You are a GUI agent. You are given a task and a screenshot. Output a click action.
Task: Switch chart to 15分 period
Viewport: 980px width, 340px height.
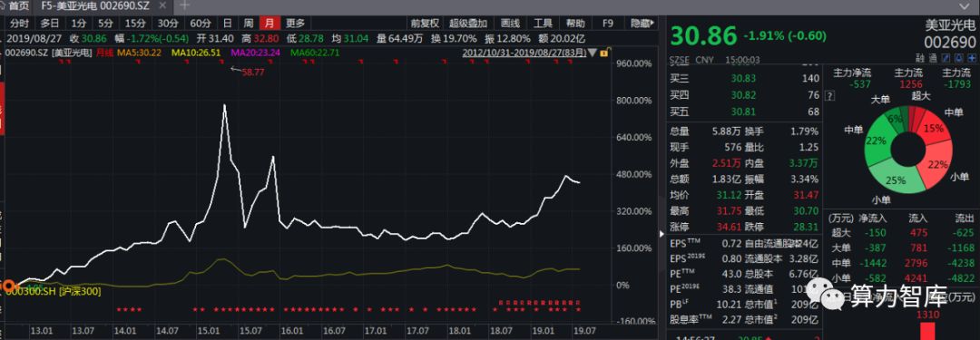(135, 24)
